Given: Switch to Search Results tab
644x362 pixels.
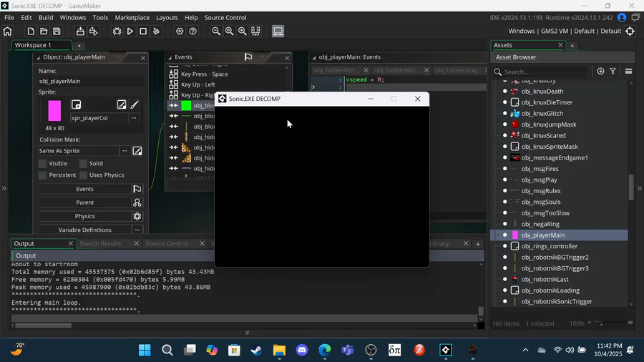Looking at the screenshot, I should click(x=100, y=243).
